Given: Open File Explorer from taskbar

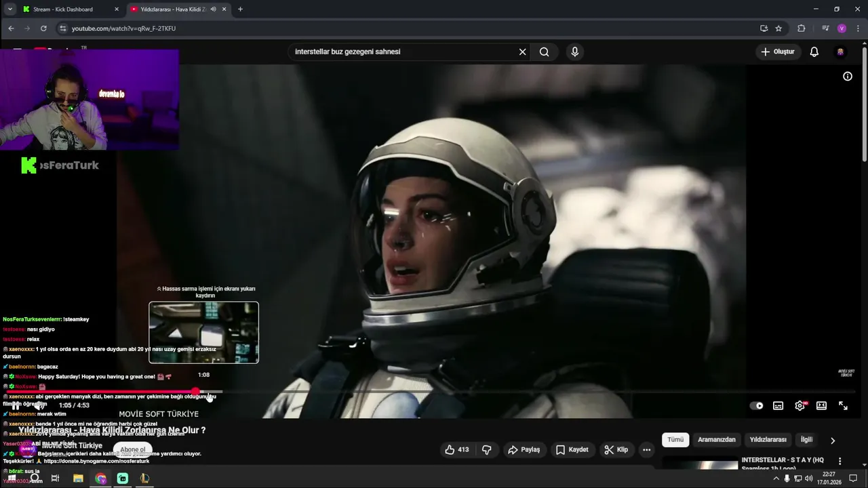Looking at the screenshot, I should 78,478.
